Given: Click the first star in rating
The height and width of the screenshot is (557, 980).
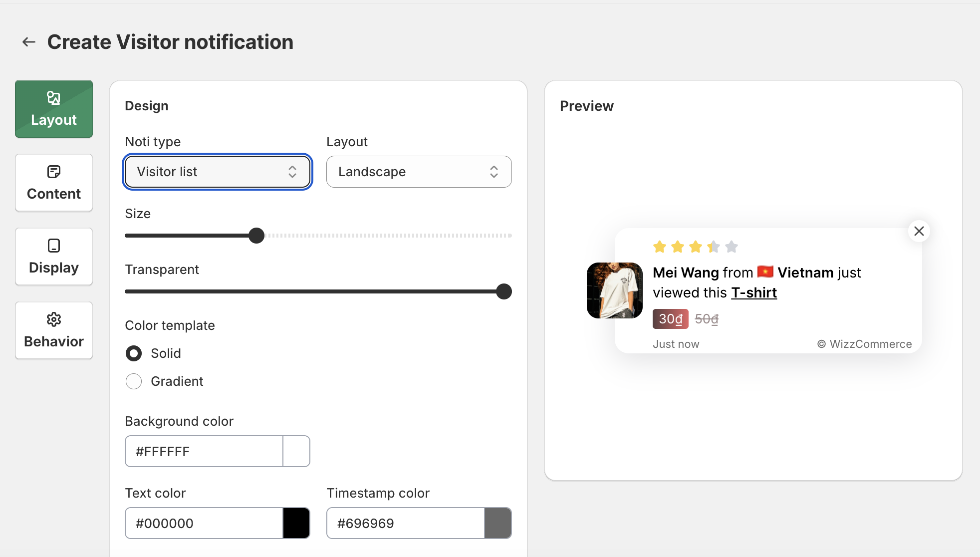Looking at the screenshot, I should [660, 247].
